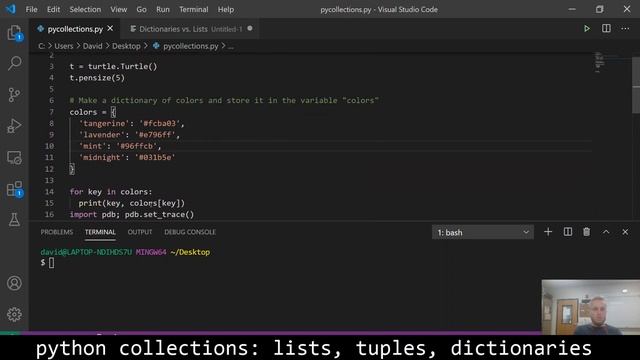Open the Help menu

point(226,9)
